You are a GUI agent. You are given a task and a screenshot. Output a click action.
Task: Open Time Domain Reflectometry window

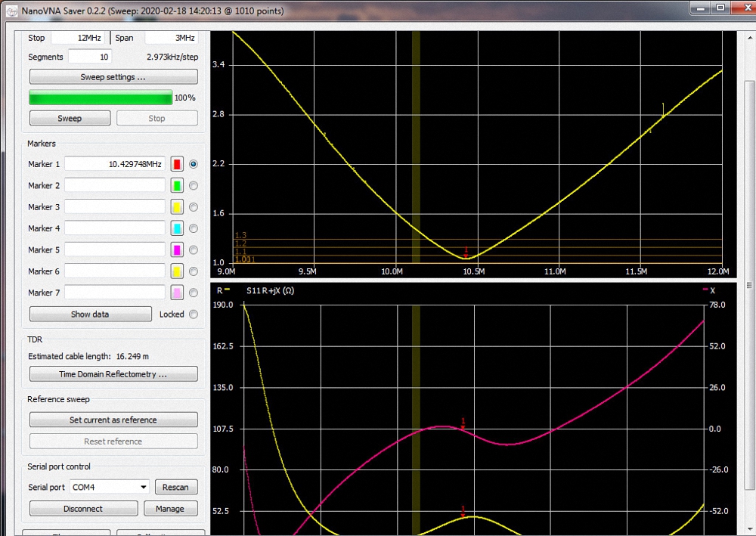pyautogui.click(x=113, y=374)
